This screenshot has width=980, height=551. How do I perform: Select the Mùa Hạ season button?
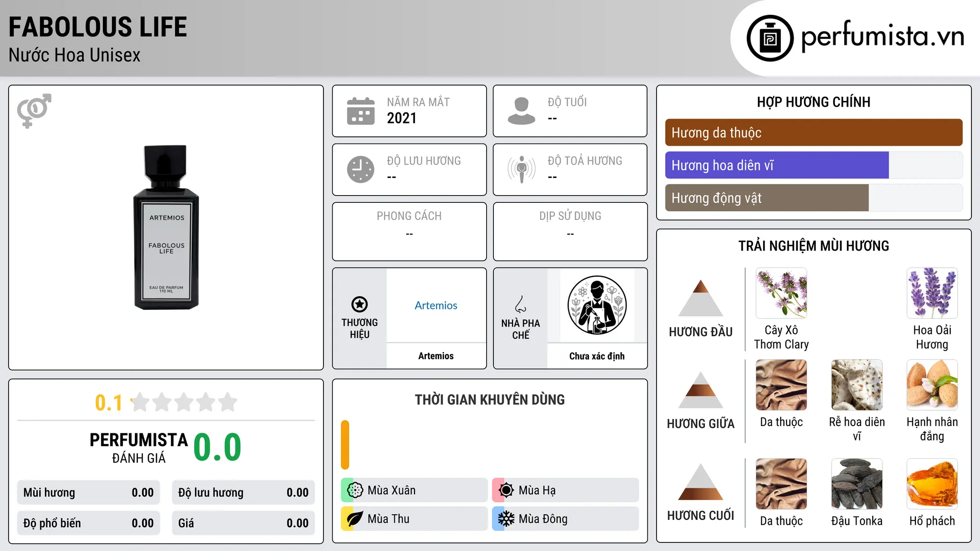(566, 490)
